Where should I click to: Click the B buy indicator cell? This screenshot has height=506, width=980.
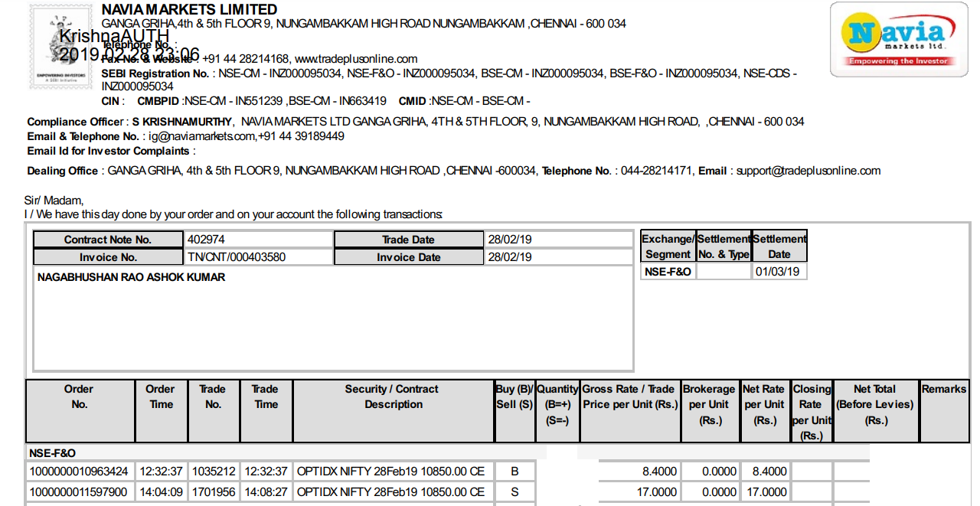(x=514, y=471)
